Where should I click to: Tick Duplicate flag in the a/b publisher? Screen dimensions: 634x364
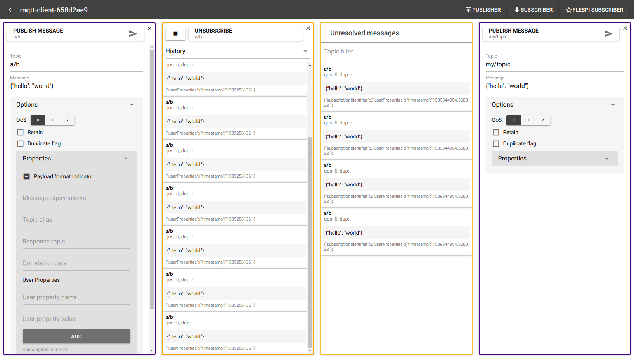(21, 143)
